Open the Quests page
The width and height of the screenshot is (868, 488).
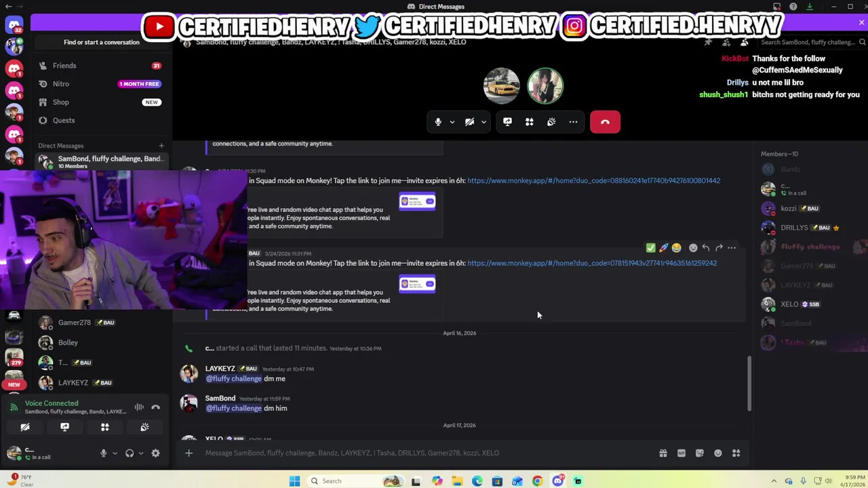tap(100, 121)
